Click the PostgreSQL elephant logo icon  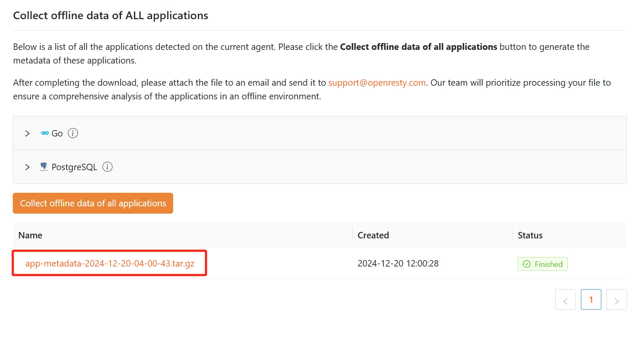[x=44, y=167]
